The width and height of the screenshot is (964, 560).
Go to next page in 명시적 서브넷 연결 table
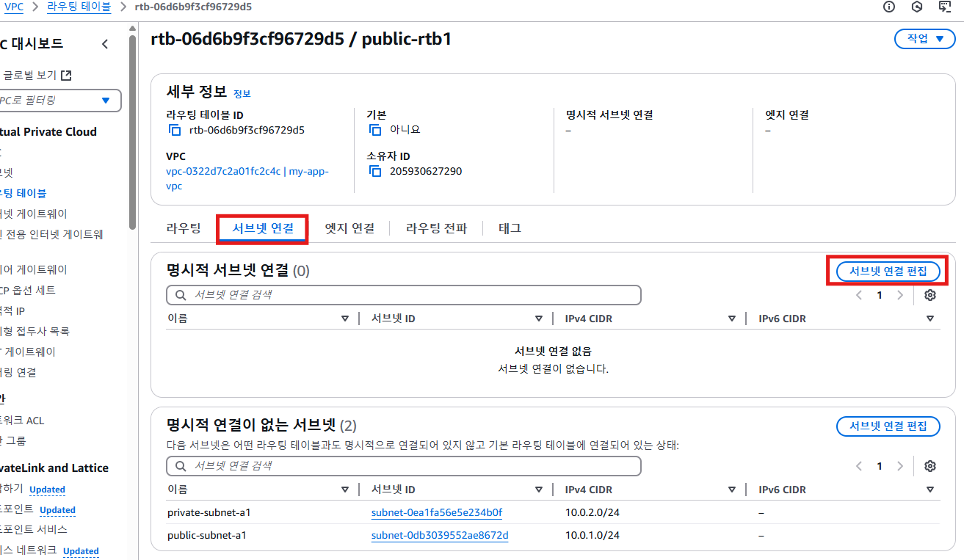pyautogui.click(x=900, y=295)
